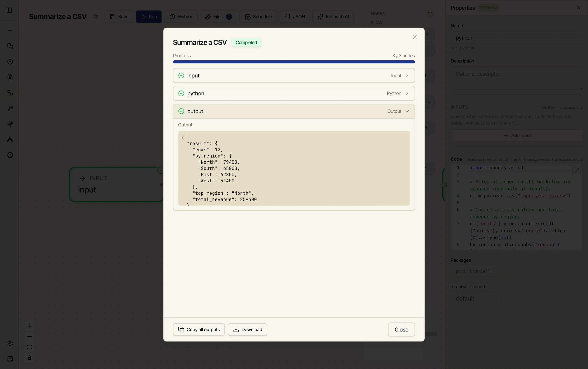This screenshot has height=369, width=588.
Task: Click the pip install packages field
Action: point(475,271)
